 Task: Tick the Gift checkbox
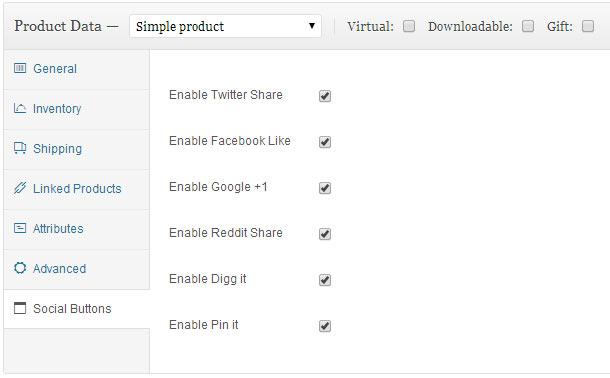pos(588,26)
